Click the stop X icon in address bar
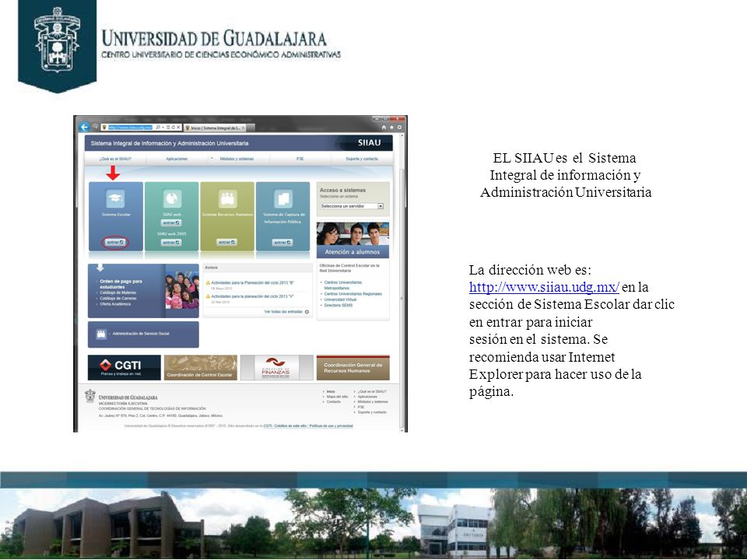Image resolution: width=747 pixels, height=560 pixels. tap(179, 128)
